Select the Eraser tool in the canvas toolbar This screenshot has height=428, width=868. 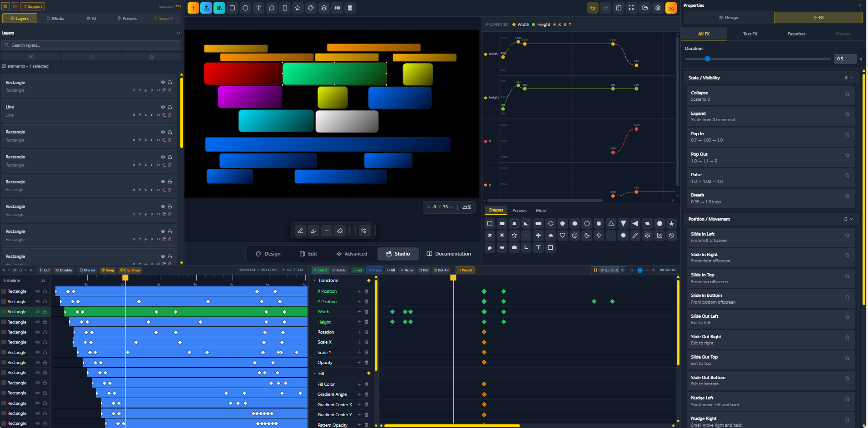point(340,231)
